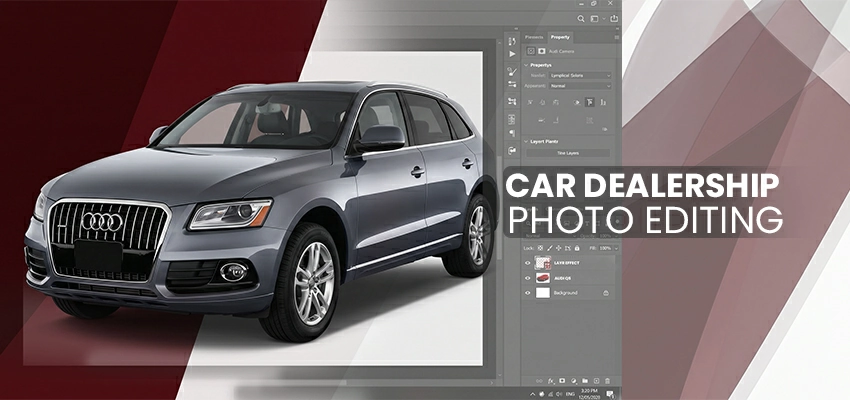Image resolution: width=850 pixels, height=400 pixels.
Task: Hide the LAYR EFFECT layer eye icon
Action: (527, 263)
